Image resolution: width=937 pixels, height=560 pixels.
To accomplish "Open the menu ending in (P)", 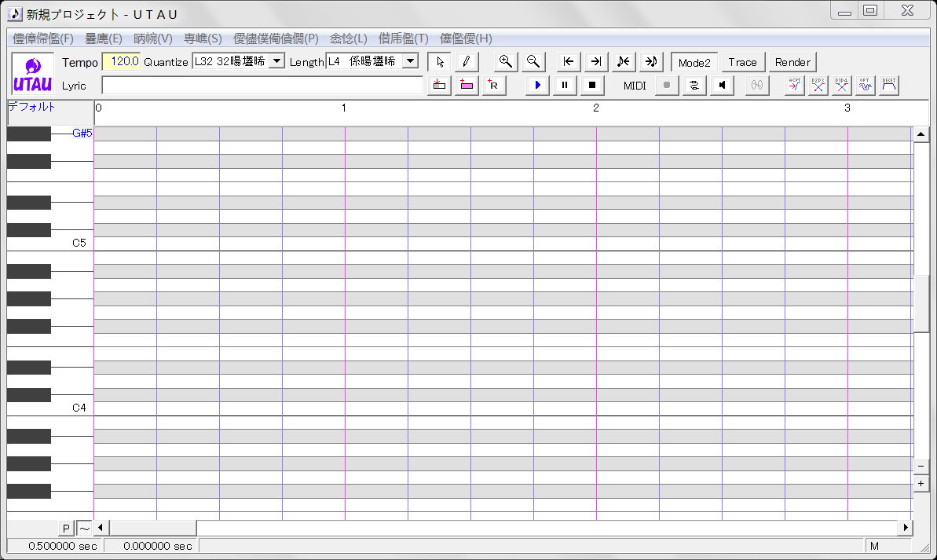I will [x=276, y=38].
